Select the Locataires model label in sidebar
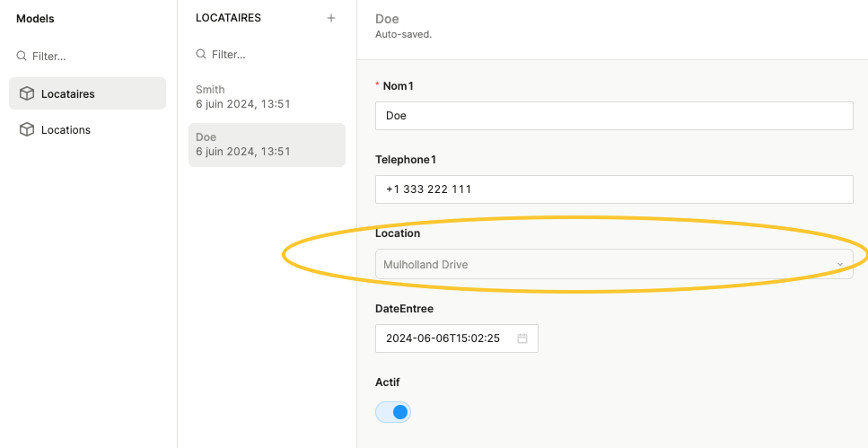 coord(68,94)
